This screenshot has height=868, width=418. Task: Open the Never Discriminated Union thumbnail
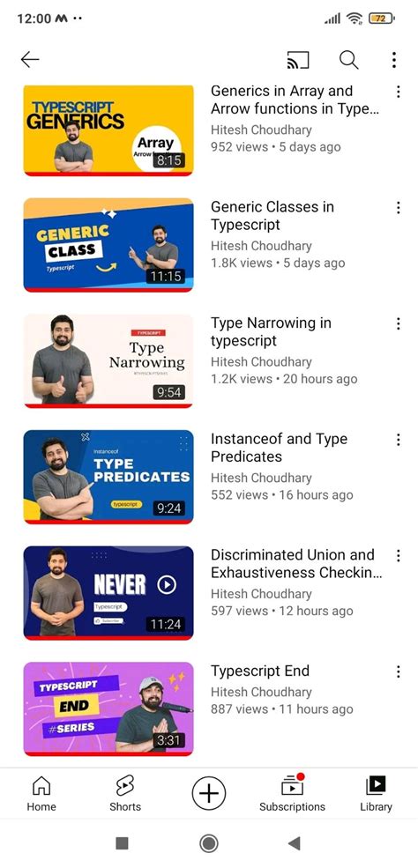pyautogui.click(x=108, y=593)
